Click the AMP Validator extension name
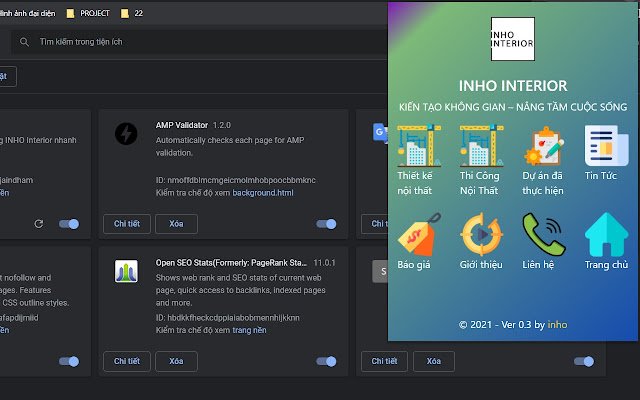 coord(182,125)
